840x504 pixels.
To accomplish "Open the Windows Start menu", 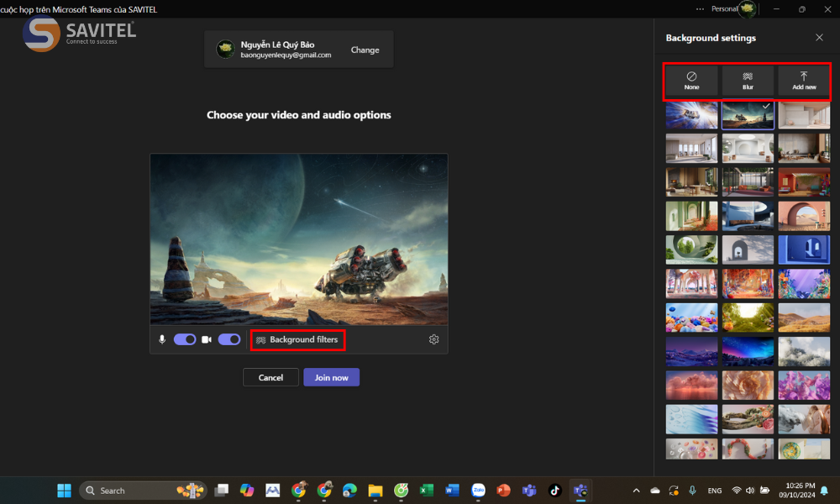I will click(65, 490).
